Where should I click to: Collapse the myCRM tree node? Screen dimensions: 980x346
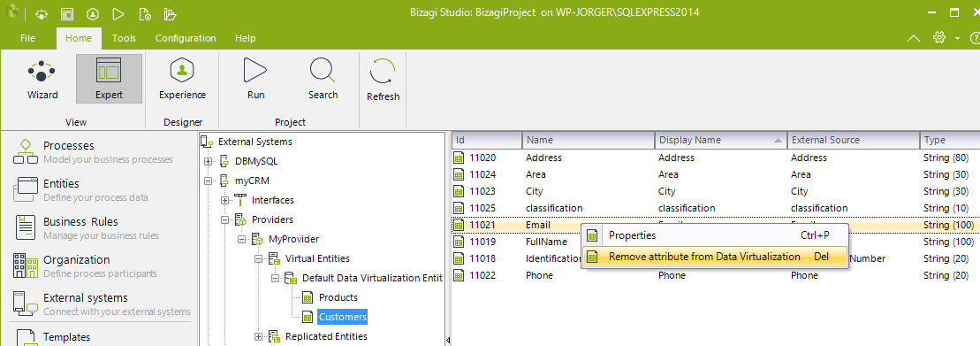[x=209, y=181]
